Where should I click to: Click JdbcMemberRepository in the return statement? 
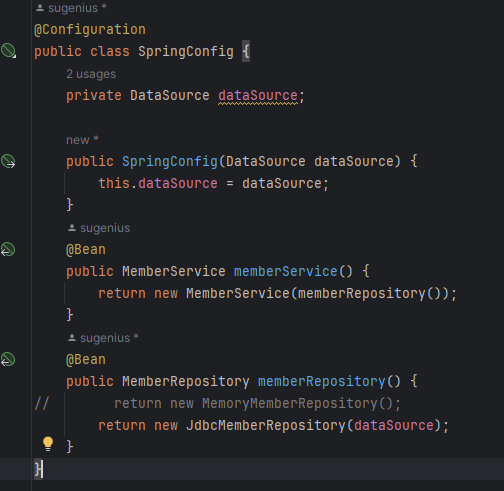click(x=266, y=426)
